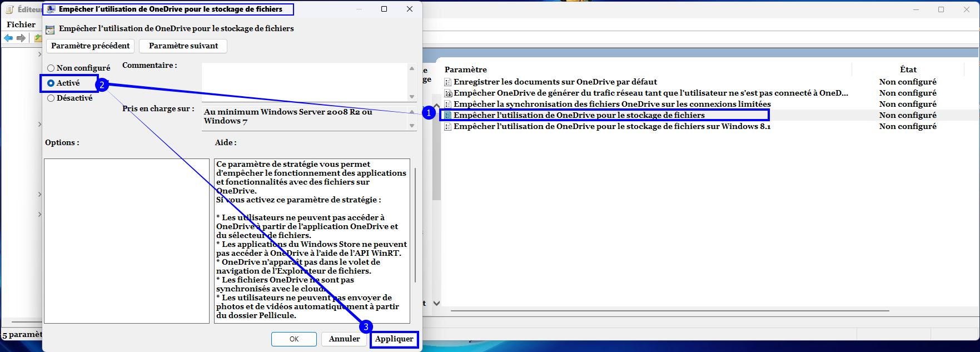This screenshot has height=352, width=980.
Task: Click inside the Commentaire text field
Action: (305, 82)
